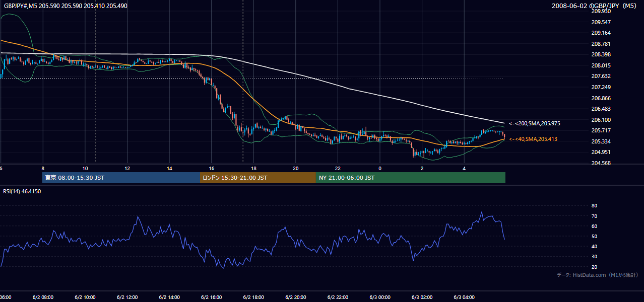Click the HistData.com data source credit

(598, 275)
